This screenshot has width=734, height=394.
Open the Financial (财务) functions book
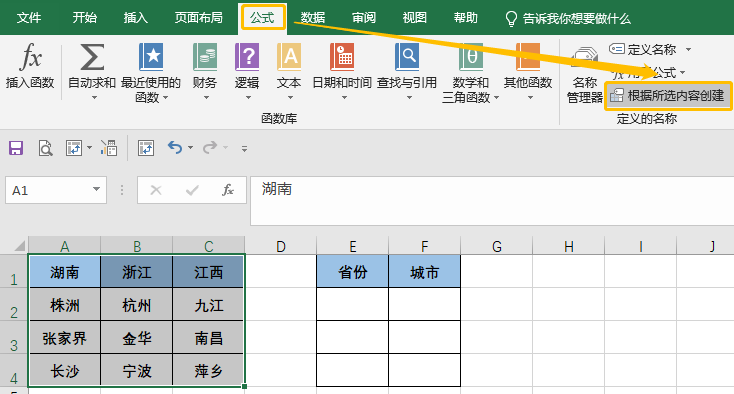point(205,57)
